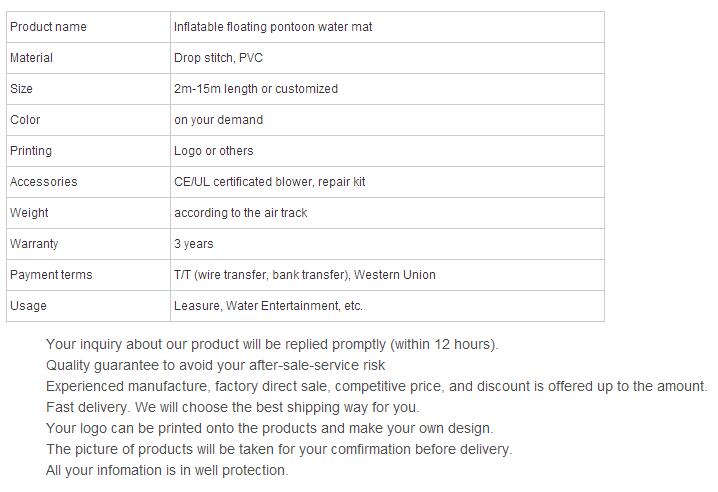The image size is (718, 492).
Task: Click the "Printing" row label
Action: pyautogui.click(x=31, y=151)
